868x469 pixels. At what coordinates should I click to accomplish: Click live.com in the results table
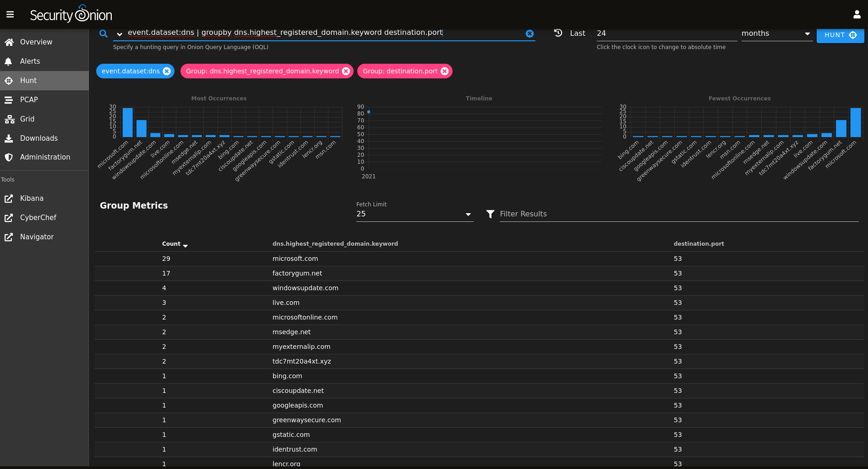(286, 303)
